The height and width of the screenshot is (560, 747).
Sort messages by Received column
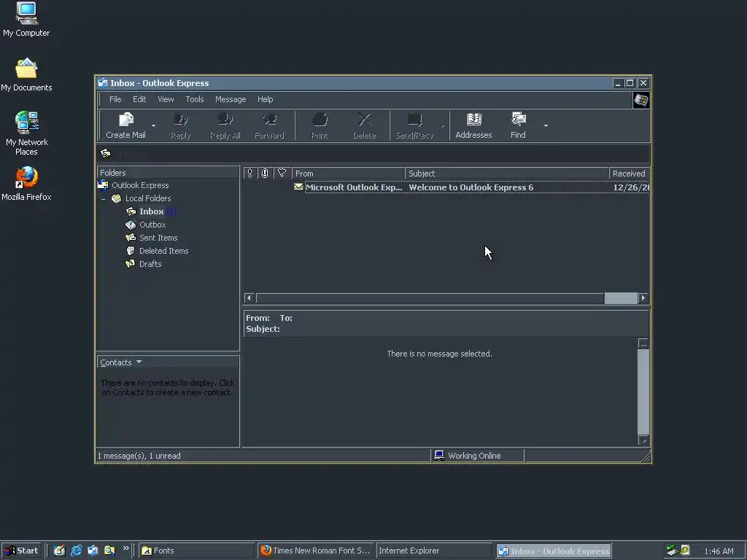(x=630, y=174)
